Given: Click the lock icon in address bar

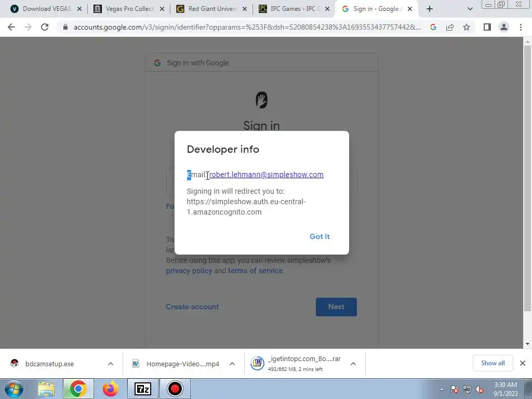Looking at the screenshot, I should pos(65,27).
